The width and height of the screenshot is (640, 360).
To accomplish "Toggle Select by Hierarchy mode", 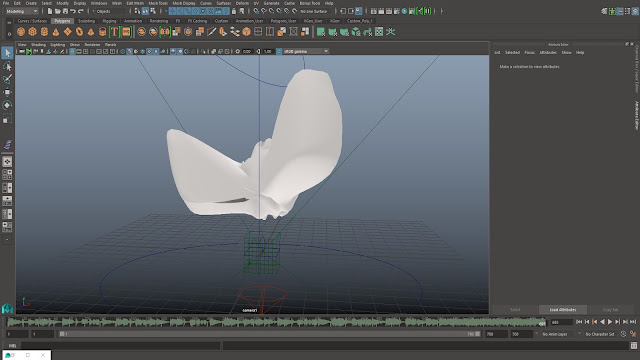I will click(138, 11).
